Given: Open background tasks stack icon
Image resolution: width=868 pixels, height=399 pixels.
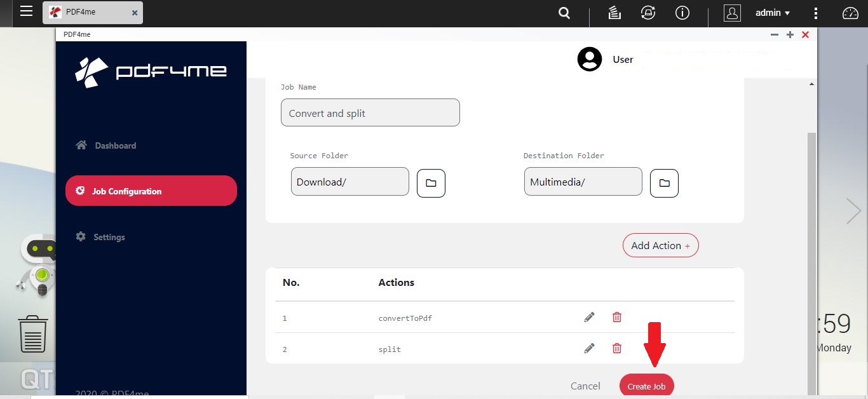Looking at the screenshot, I should tap(614, 13).
